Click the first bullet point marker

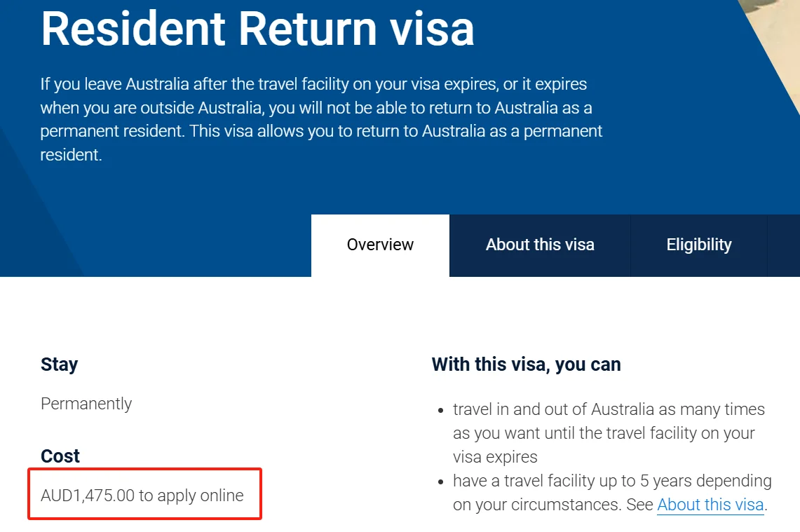[441, 410]
